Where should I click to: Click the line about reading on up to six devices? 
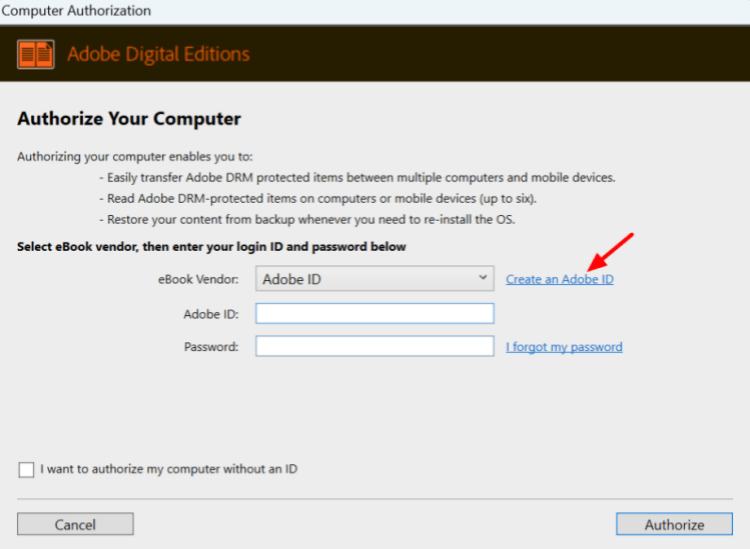coord(318,198)
